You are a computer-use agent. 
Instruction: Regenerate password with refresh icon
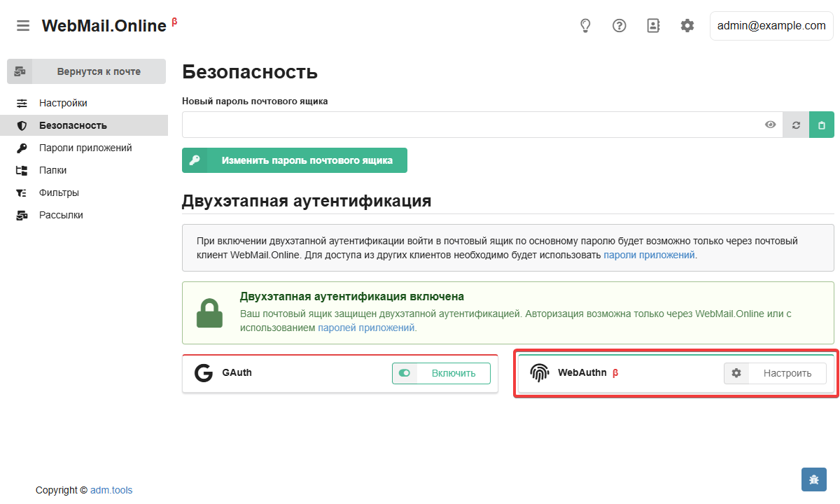click(796, 125)
